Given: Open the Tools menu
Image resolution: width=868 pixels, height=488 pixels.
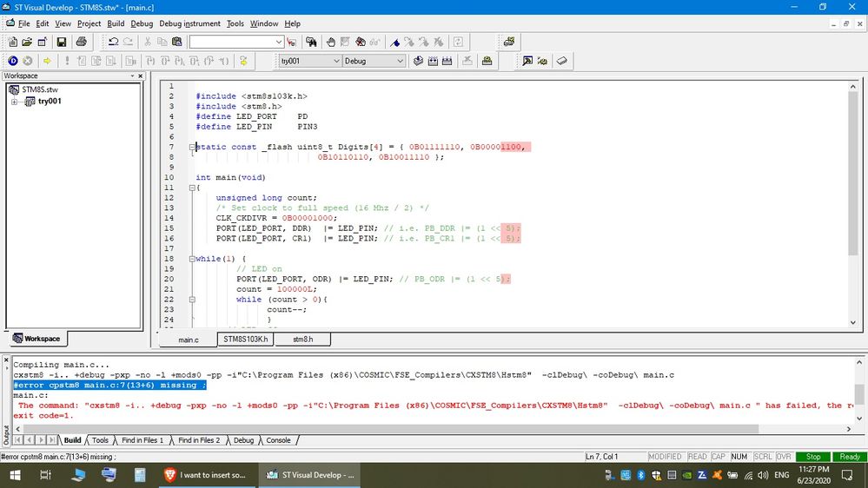Looking at the screenshot, I should pos(235,23).
